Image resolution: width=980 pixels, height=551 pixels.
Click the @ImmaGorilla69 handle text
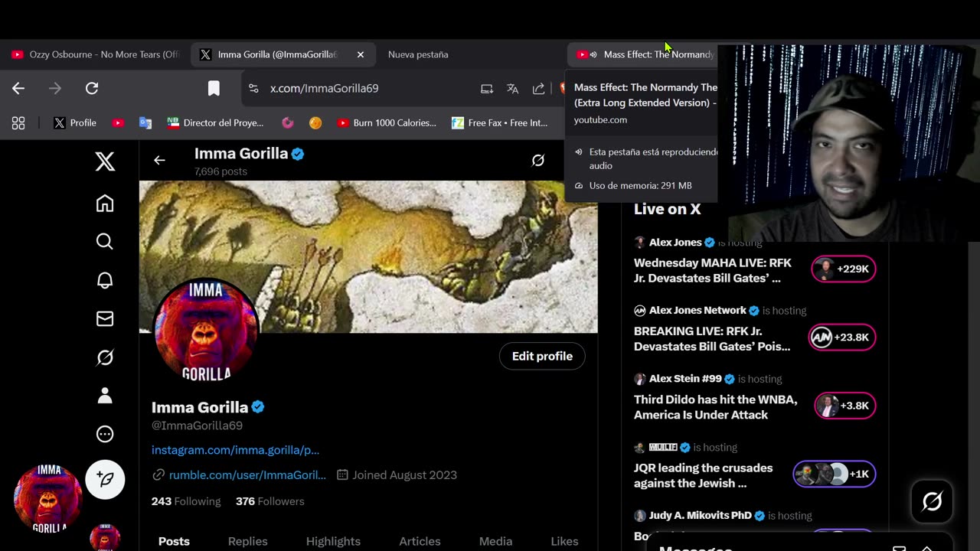(197, 425)
